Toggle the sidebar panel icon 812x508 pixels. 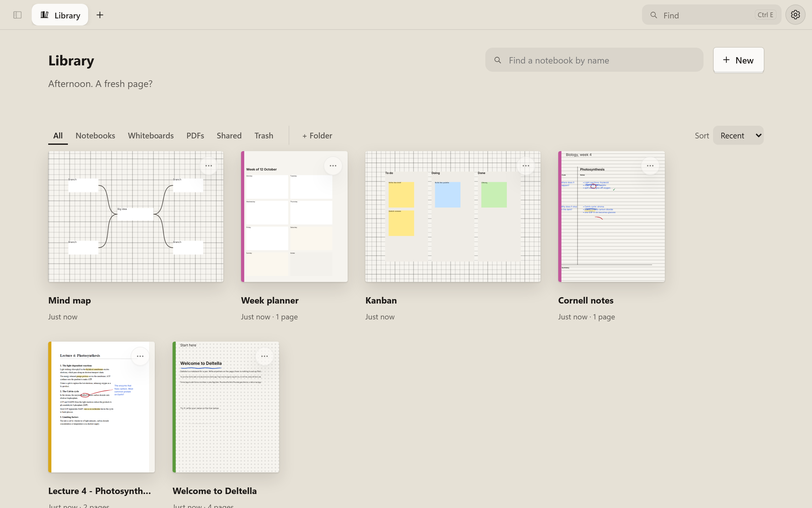pos(17,15)
